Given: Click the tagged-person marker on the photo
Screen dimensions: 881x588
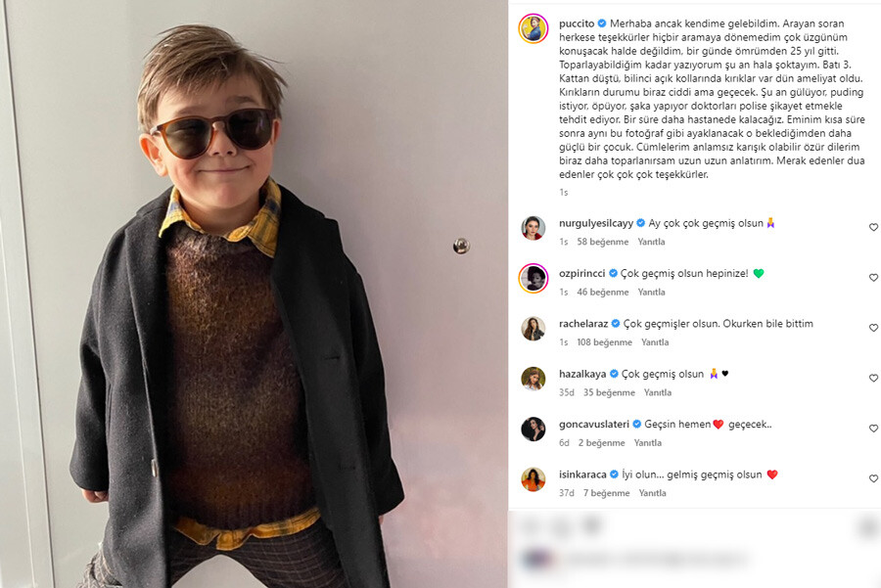Looking at the screenshot, I should tap(461, 247).
